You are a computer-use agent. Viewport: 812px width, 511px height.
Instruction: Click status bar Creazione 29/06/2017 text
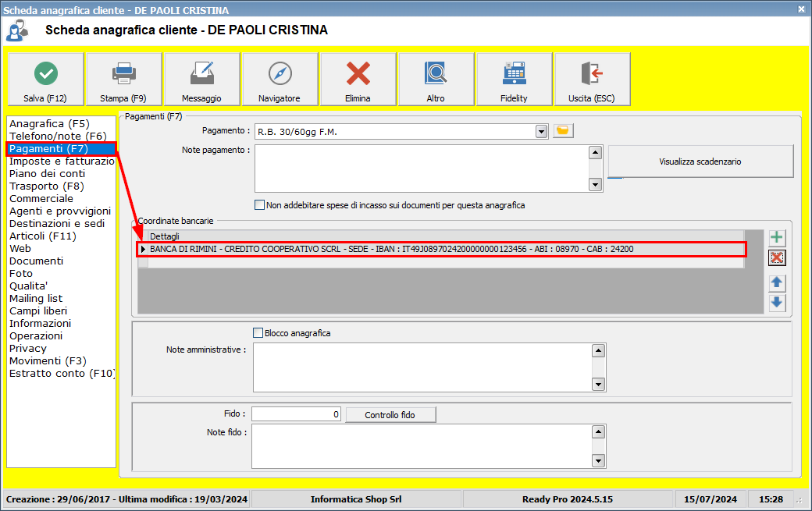point(126,499)
